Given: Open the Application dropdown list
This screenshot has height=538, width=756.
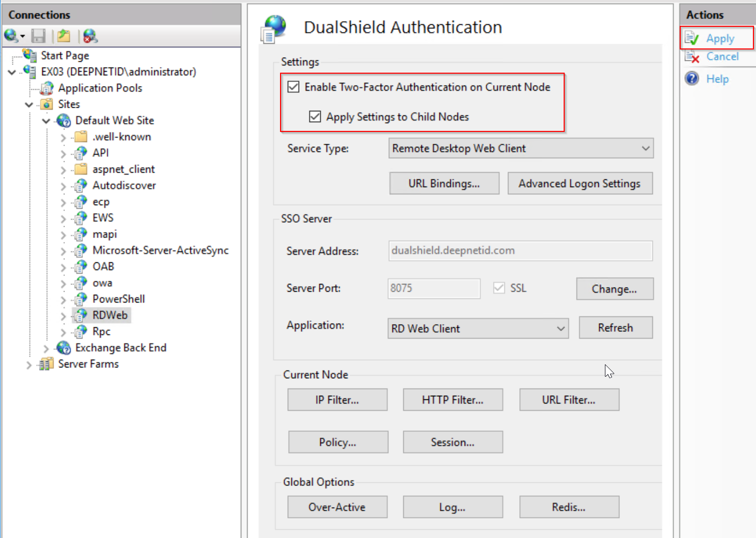Looking at the screenshot, I should 478,329.
